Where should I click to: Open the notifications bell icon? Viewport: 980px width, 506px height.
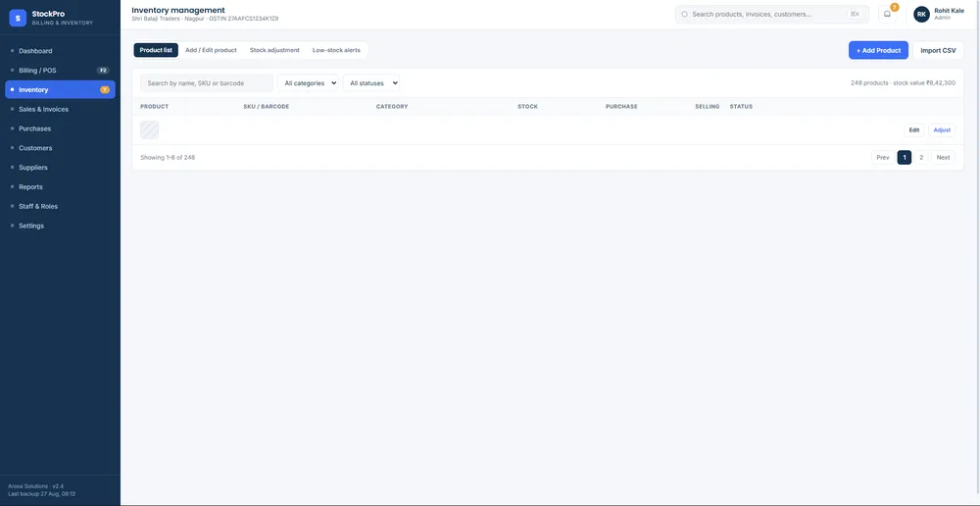point(888,15)
